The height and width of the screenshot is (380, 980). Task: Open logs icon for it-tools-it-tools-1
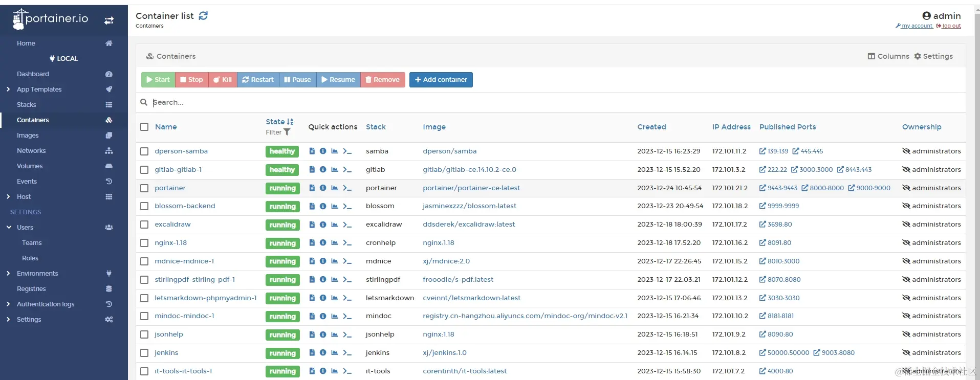coord(312,371)
